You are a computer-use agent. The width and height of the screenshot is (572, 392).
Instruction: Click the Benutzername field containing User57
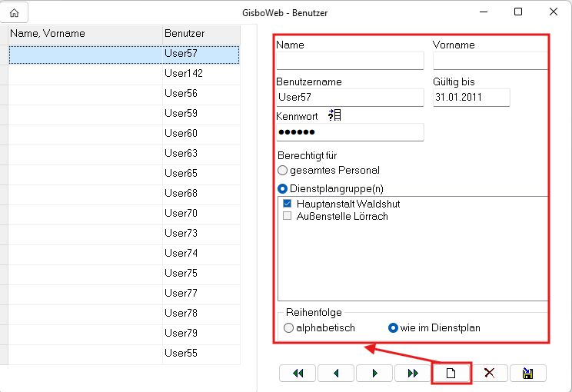(x=350, y=98)
